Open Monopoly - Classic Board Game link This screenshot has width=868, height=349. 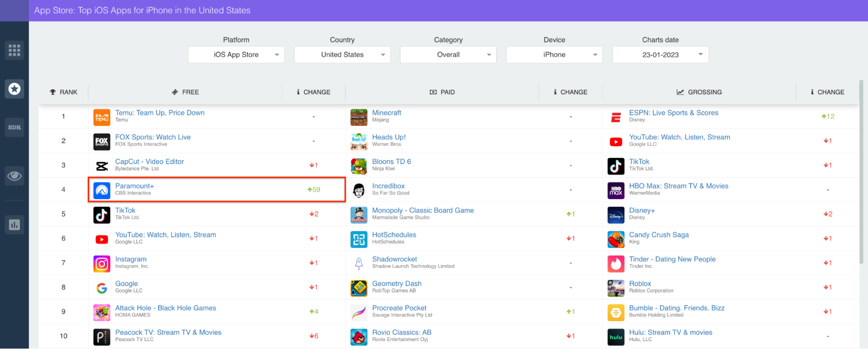point(423,211)
